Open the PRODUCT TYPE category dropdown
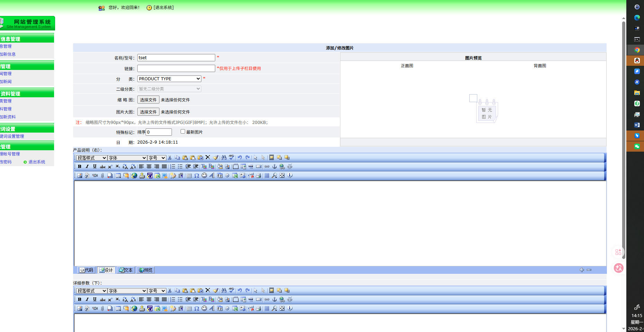Screen dimensions: 644x332 169,79
